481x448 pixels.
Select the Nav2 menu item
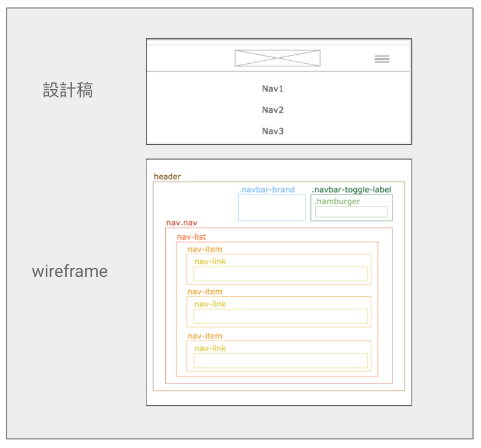point(272,110)
